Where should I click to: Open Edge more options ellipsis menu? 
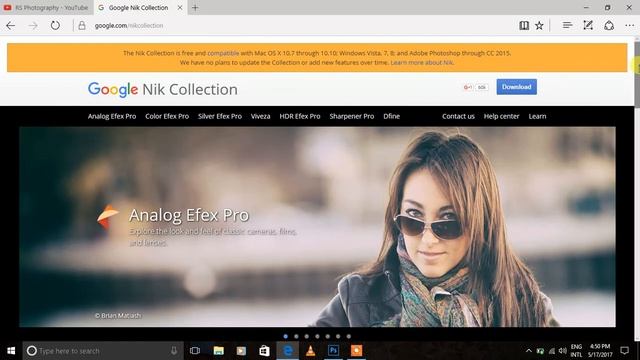click(629, 25)
